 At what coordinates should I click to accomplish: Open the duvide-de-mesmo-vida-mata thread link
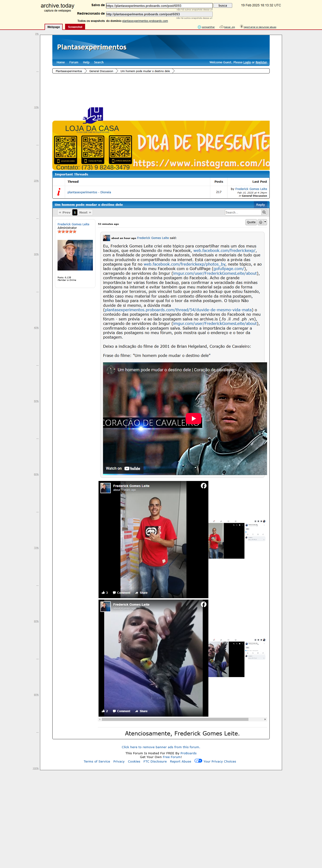click(178, 310)
